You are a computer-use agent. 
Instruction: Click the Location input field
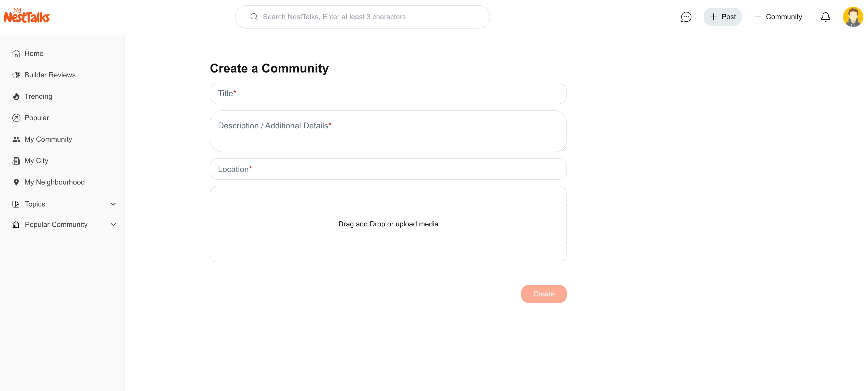point(388,169)
